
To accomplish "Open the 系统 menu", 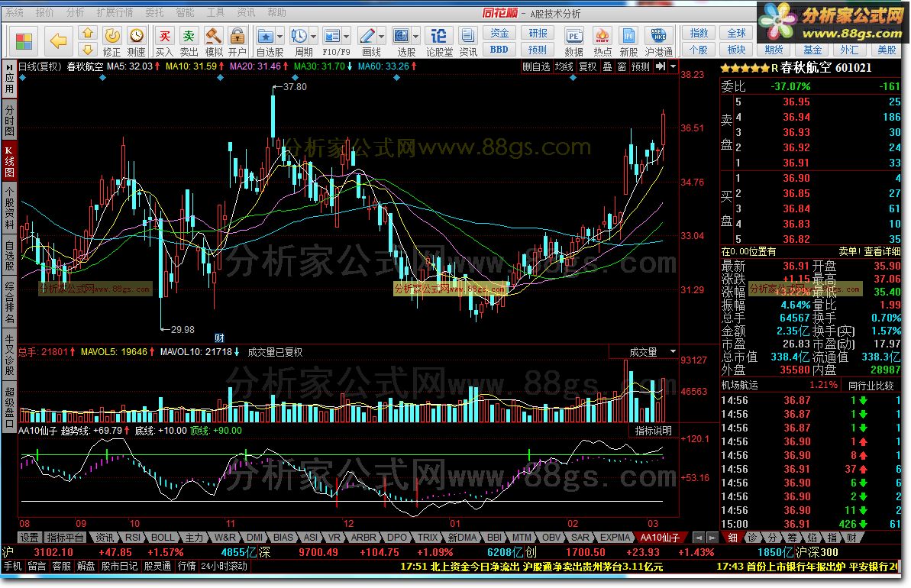I will pos(15,12).
